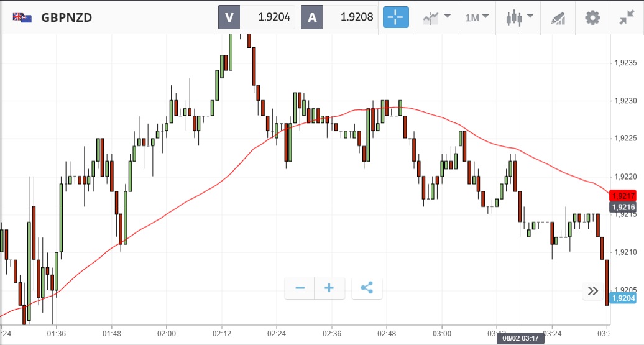Select the drawing tools icon
The height and width of the screenshot is (345, 644).
(558, 17)
